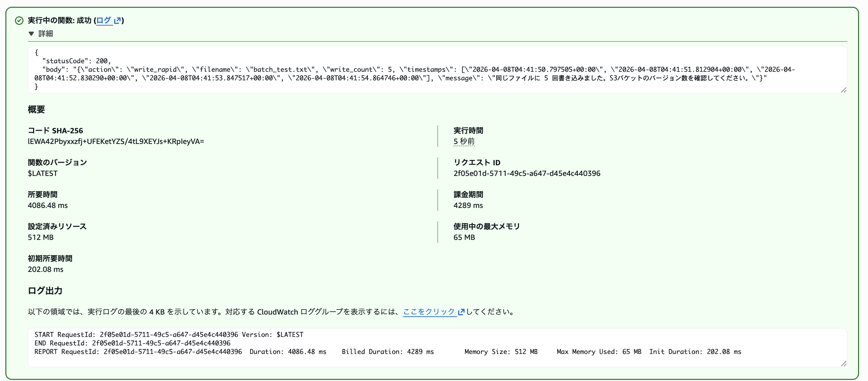Click the 使用中の最大メモリ value 65 MB
Screen dimensions: 868x381
pyautogui.click(x=464, y=237)
